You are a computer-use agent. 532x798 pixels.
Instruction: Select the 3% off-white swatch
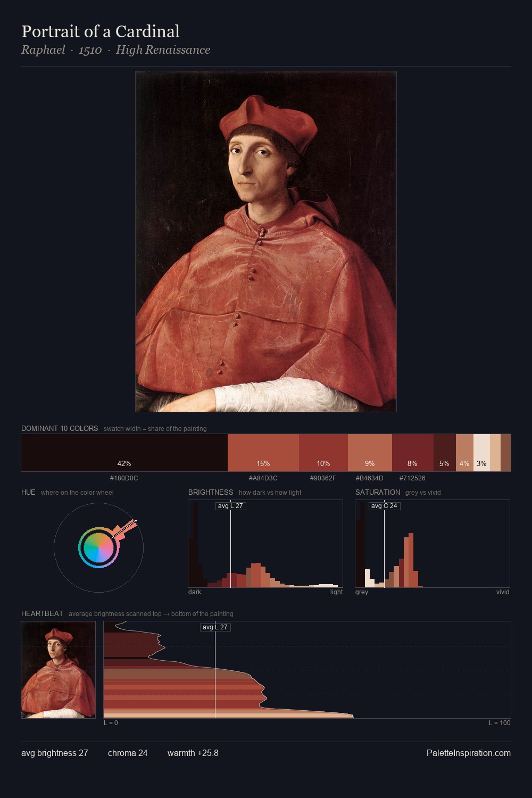click(481, 453)
